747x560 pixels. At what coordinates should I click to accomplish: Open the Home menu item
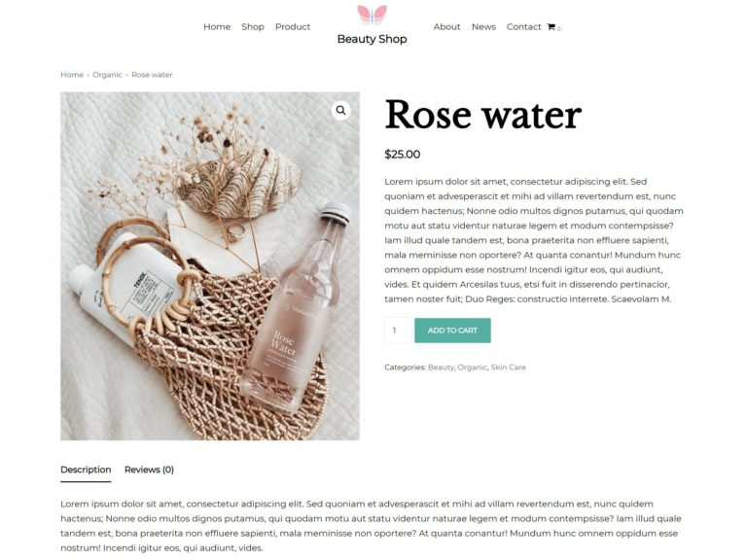point(217,27)
